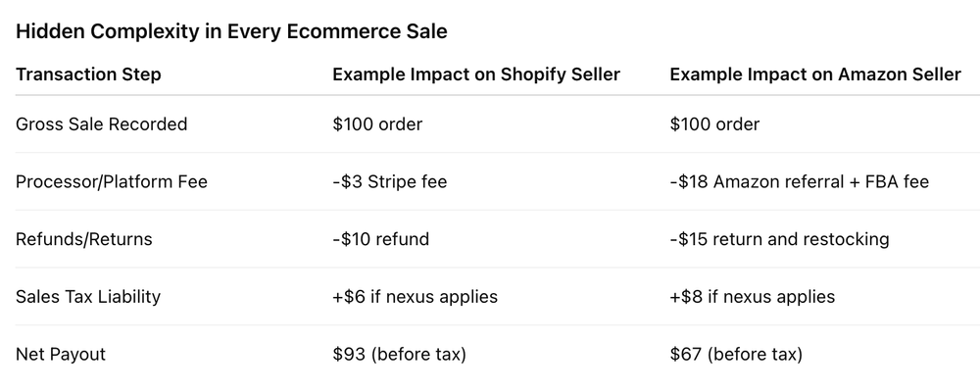
Task: Select the 'Processor/Platform Fee' row label
Action: point(112,181)
